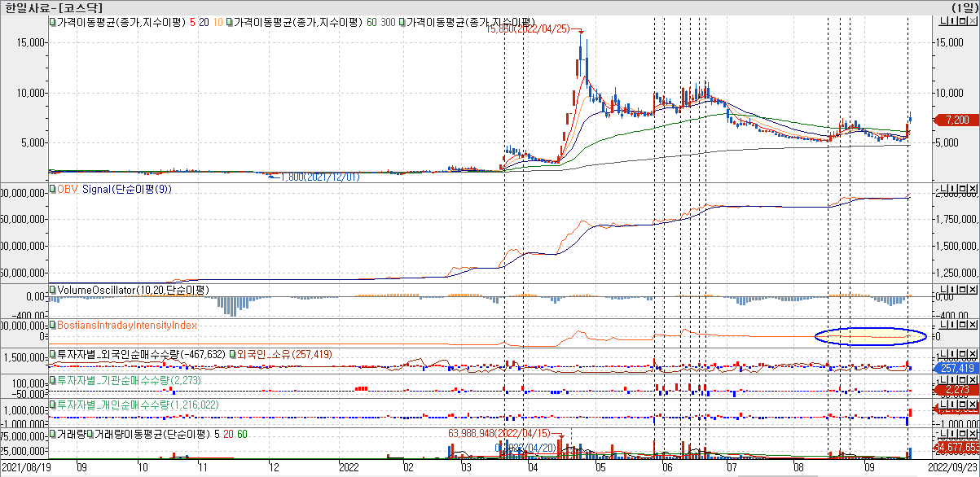Click the L-shaped icon on the OBV panel
The image size is (980, 477).
943,189
